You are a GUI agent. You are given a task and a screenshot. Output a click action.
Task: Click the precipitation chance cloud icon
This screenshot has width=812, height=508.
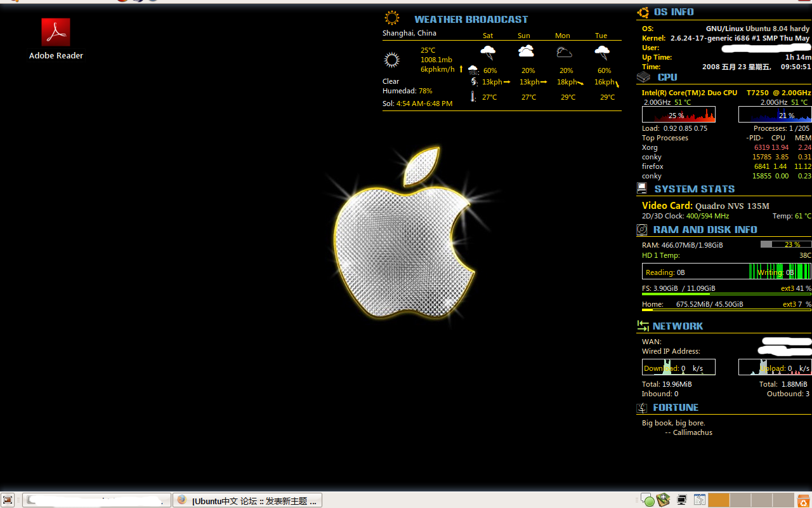pyautogui.click(x=473, y=70)
